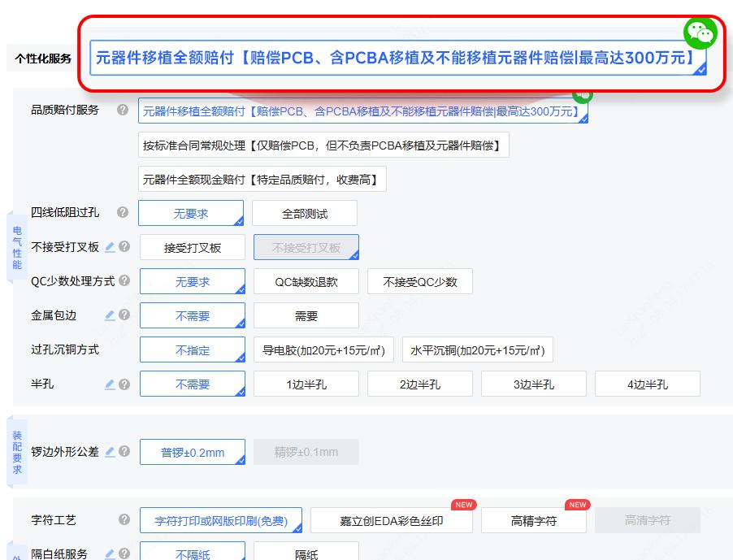Select 全部测试 for 四线低阻过孔
The height and width of the screenshot is (560, 733).
(x=305, y=214)
